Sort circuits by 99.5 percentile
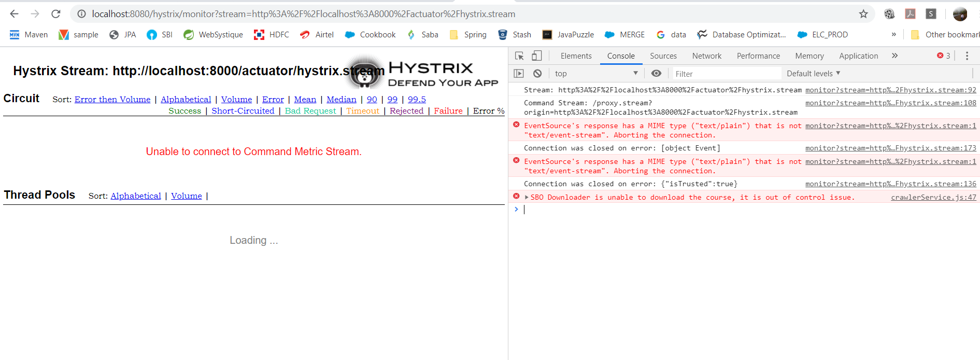Viewport: 980px width, 360px height. point(417,100)
